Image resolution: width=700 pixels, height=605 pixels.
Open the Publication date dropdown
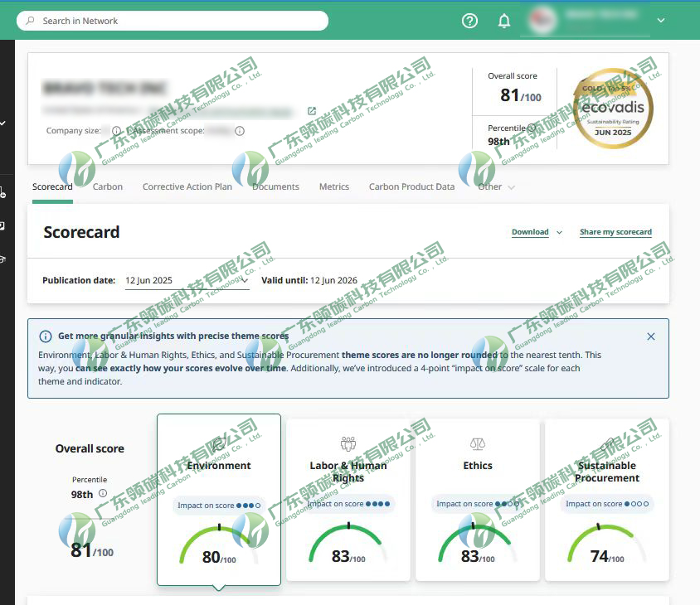click(x=187, y=281)
